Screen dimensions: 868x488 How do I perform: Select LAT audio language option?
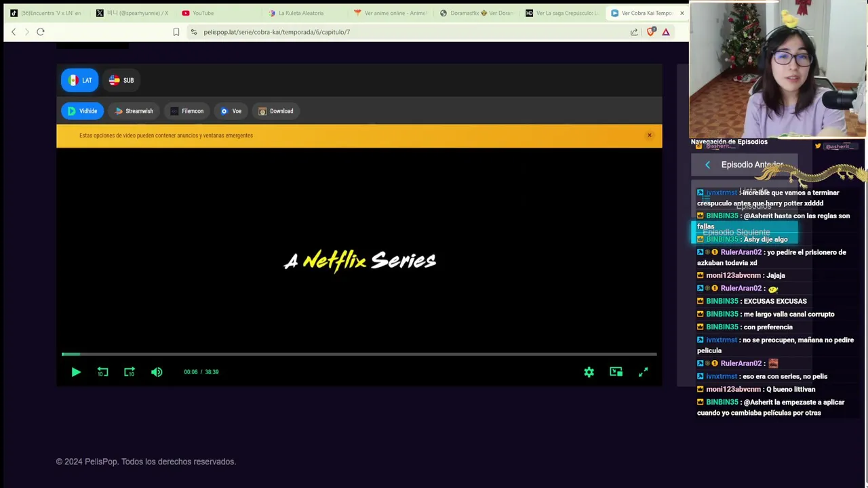point(80,80)
